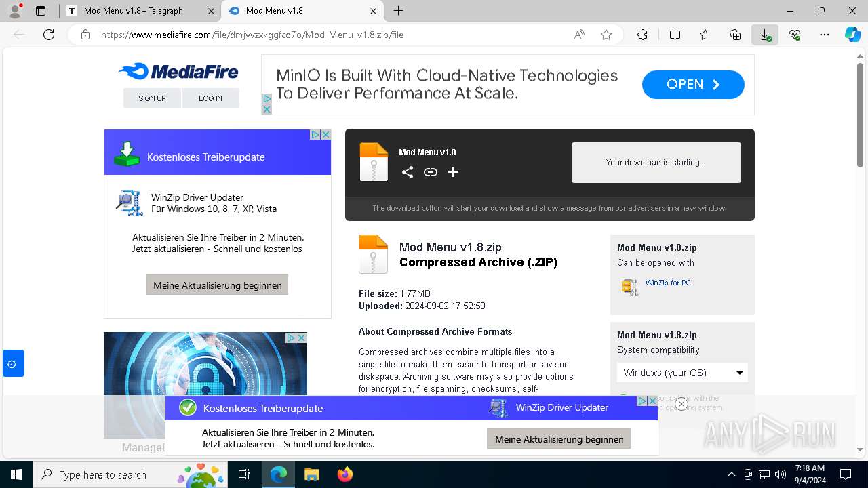Close the MediaFire Mod Menu tab
The height and width of the screenshot is (488, 868).
(373, 11)
